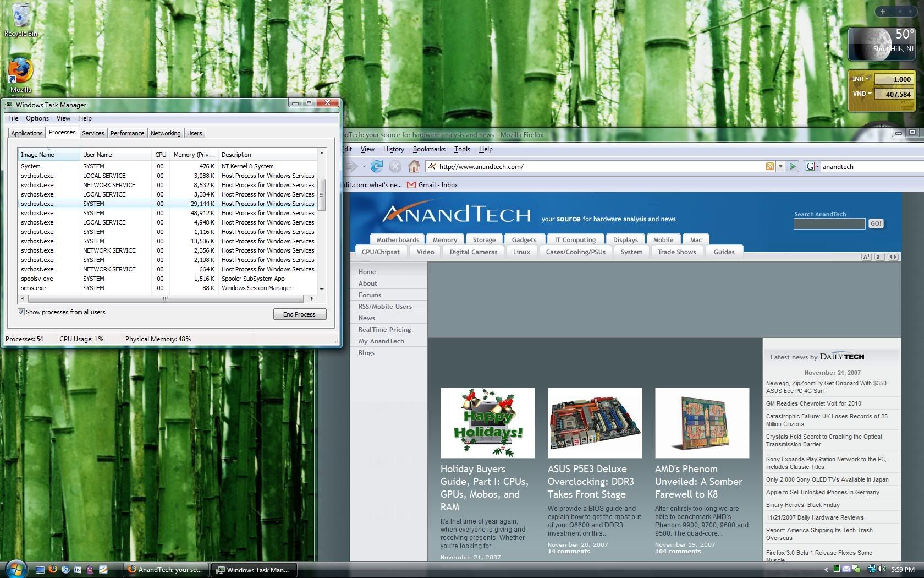Click the Firefox Home button
This screenshot has width=924, height=578.
414,166
